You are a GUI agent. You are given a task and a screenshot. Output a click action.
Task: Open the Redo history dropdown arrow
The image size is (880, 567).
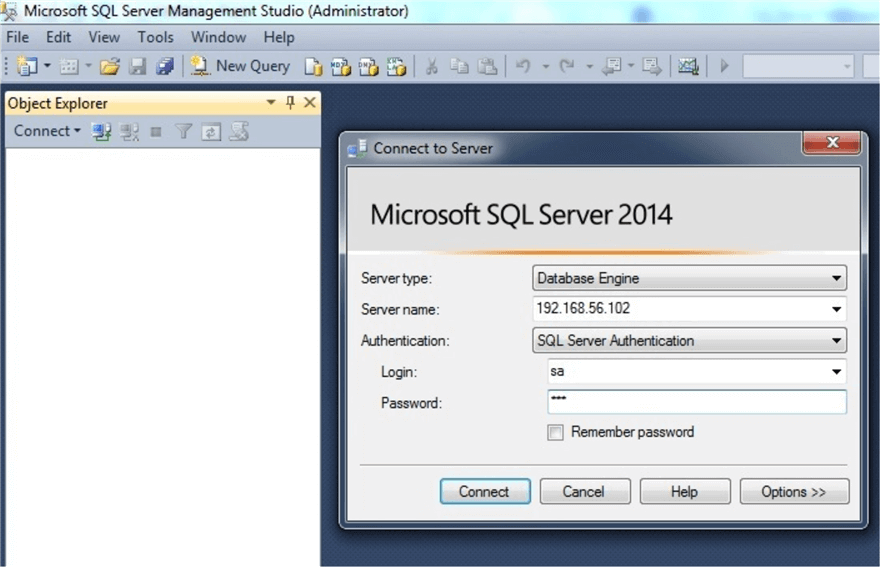pyautogui.click(x=589, y=67)
